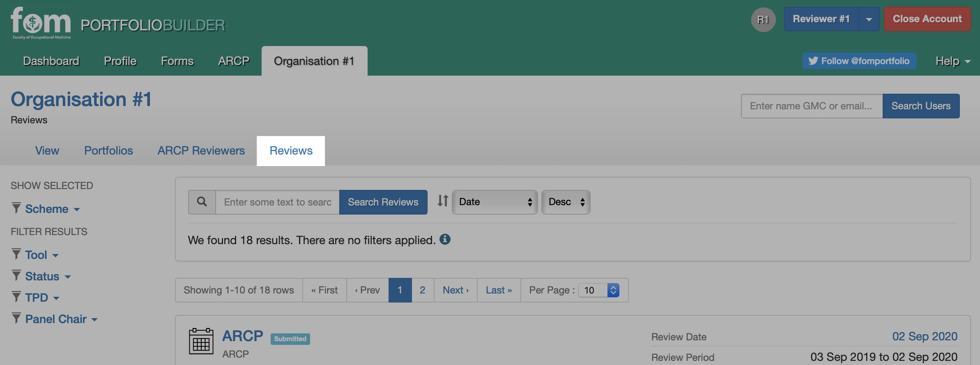Open the Forms tab
Viewport: 980px width, 365px height.
tap(177, 61)
